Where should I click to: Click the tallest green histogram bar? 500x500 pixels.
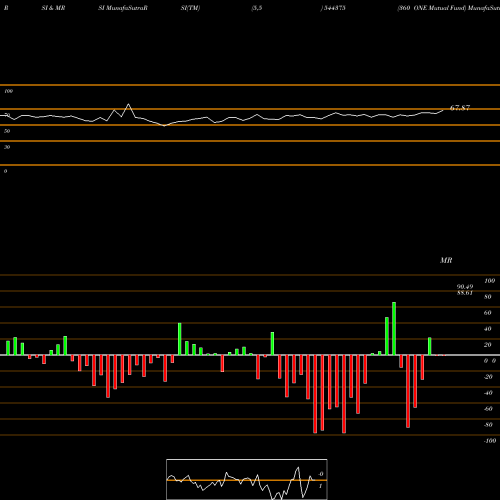click(394, 329)
